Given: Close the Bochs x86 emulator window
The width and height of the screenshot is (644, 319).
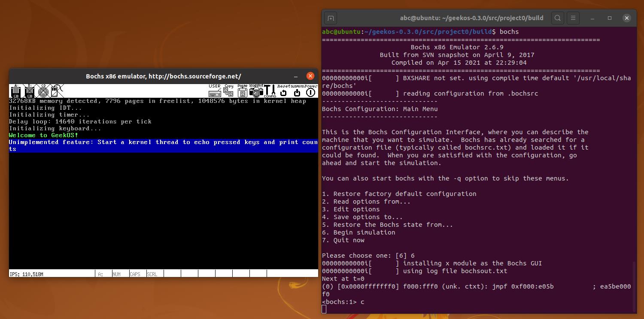Looking at the screenshot, I should 310,76.
